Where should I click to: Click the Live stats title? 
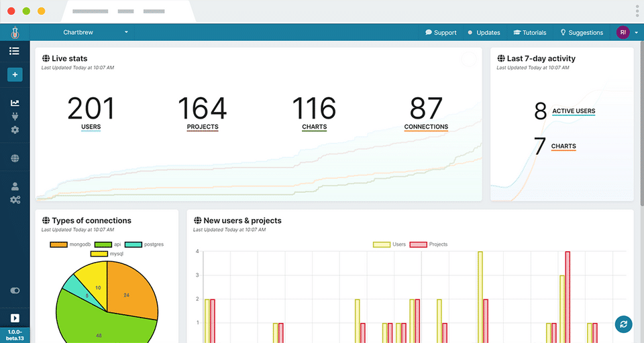[x=69, y=59]
